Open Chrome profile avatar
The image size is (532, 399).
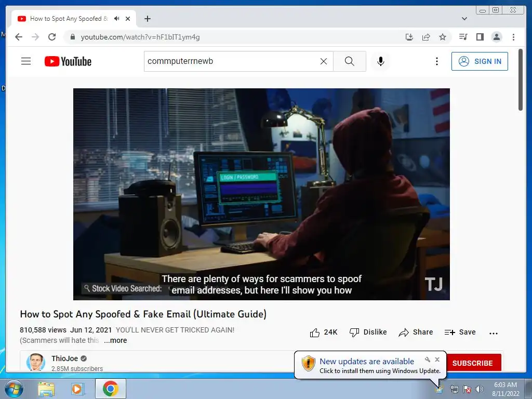click(496, 37)
